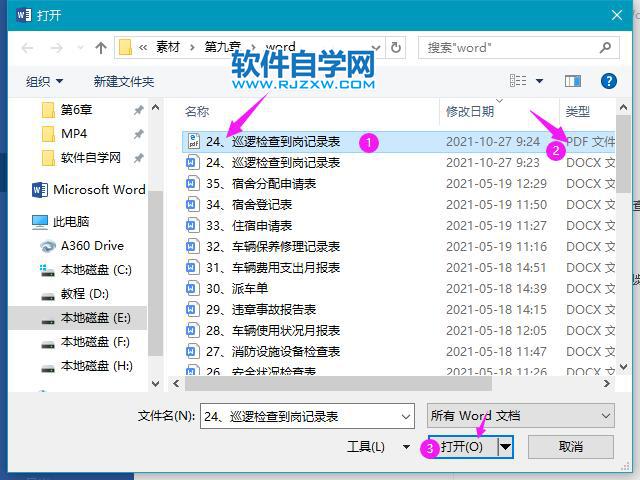Select file 29、违章事故报告表

(x=398, y=310)
